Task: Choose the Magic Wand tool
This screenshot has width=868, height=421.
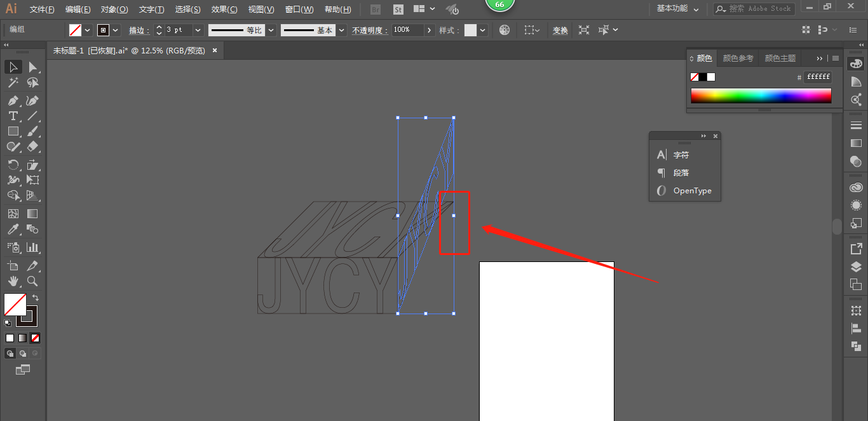Action: (13, 83)
